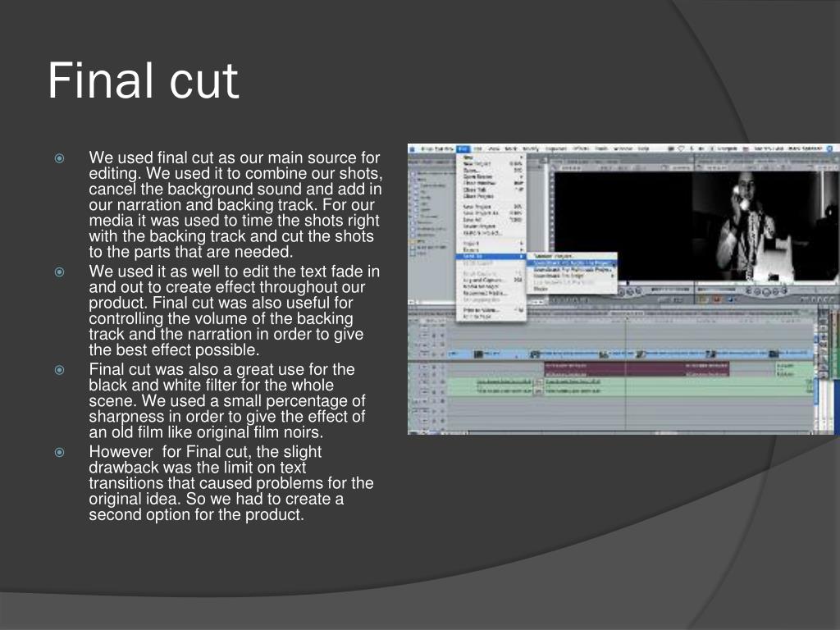The height and width of the screenshot is (630, 840).
Task: Choose Media Manager in File menu
Action: [x=491, y=286]
